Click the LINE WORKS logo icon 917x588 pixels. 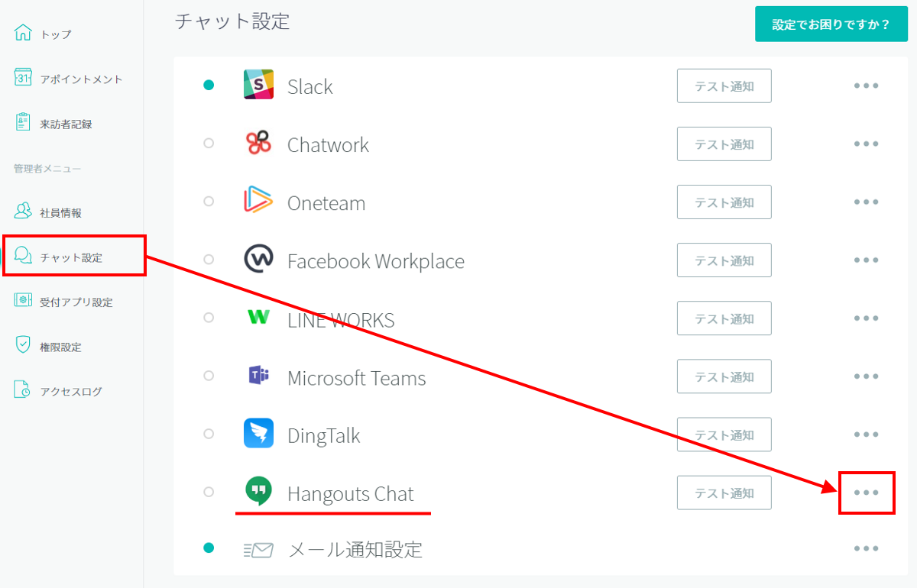258,318
